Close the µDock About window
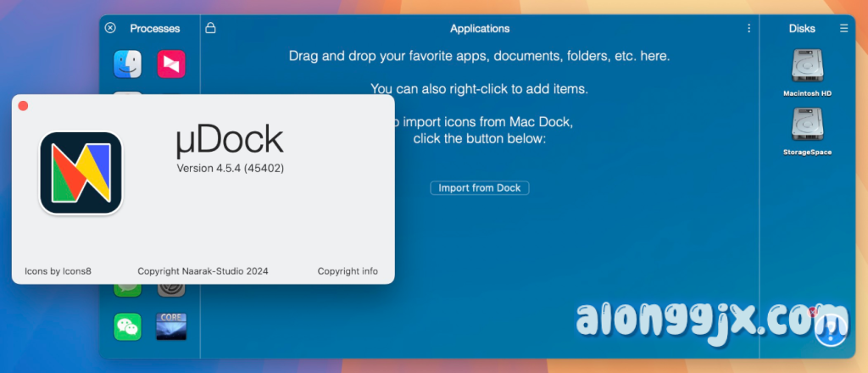 pyautogui.click(x=24, y=106)
